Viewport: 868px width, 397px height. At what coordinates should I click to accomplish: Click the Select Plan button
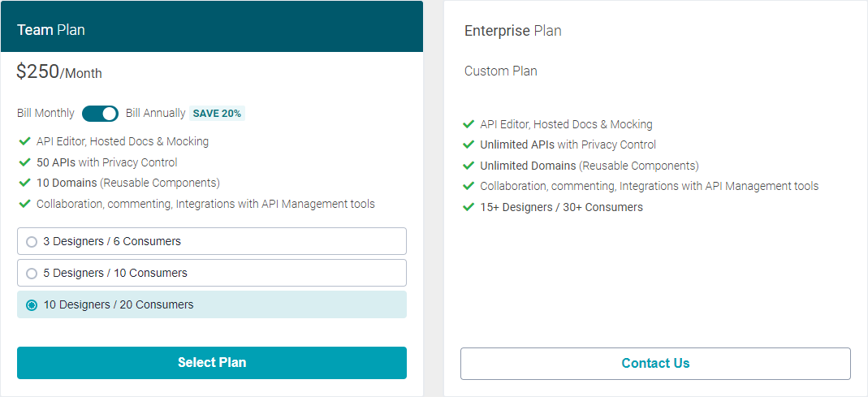(211, 363)
